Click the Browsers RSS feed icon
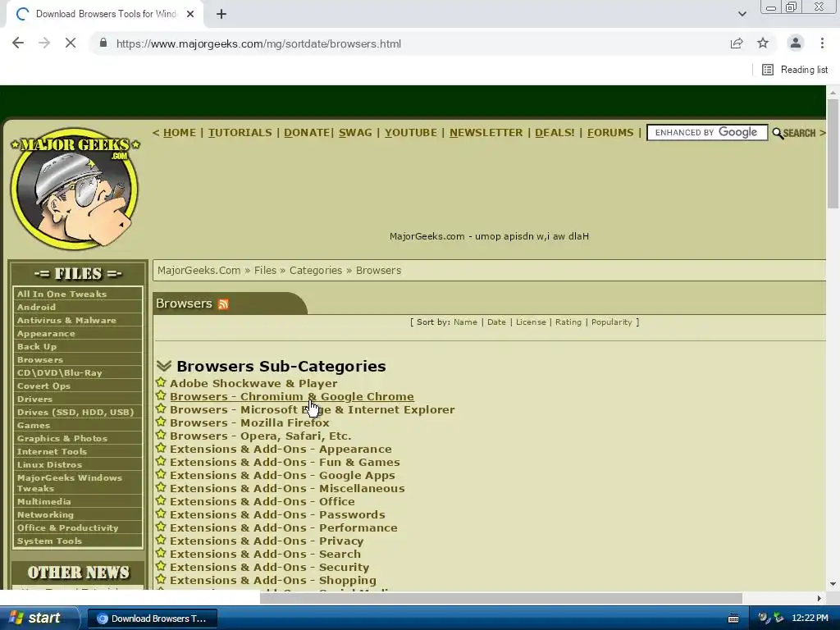 [x=223, y=304]
